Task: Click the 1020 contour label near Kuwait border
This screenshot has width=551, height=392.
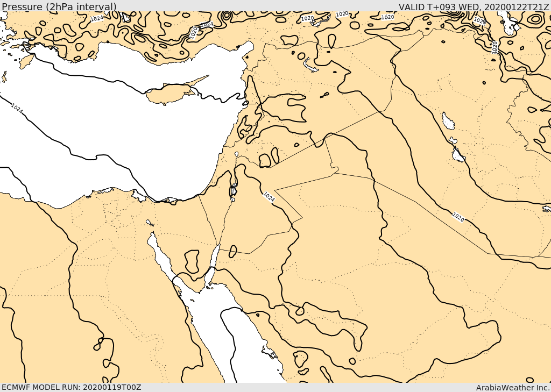Action: click(x=458, y=217)
